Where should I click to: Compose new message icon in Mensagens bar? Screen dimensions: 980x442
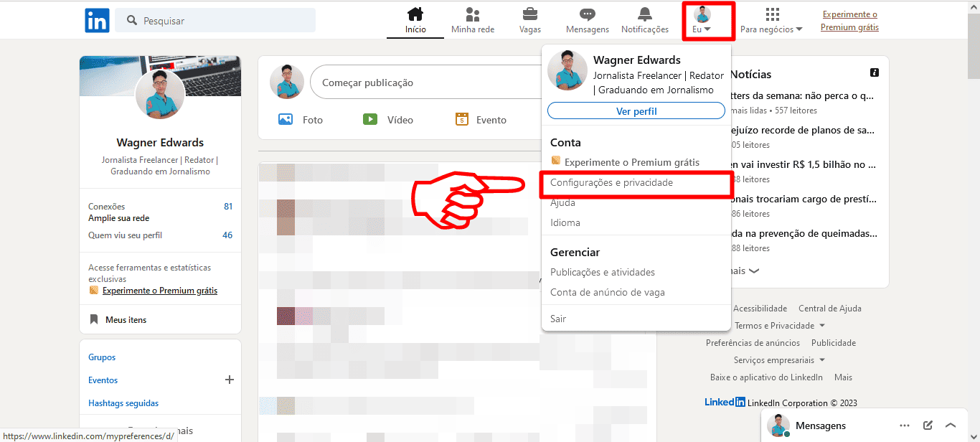[928, 425]
